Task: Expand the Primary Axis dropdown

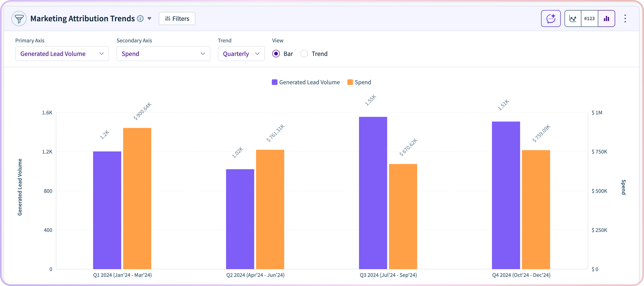Action: click(x=62, y=54)
